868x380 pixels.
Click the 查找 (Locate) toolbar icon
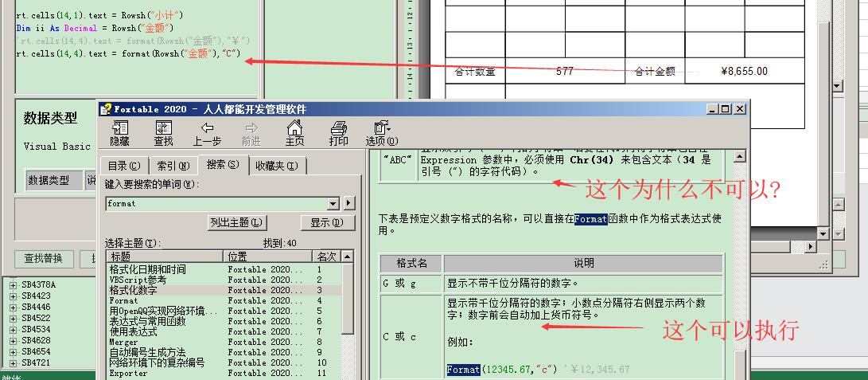(163, 133)
